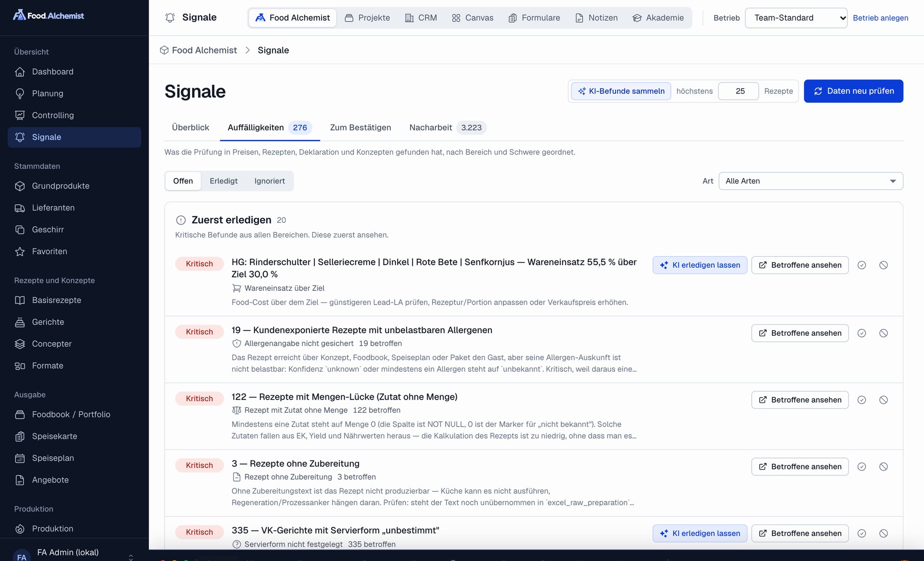Ignore the Servierform unbestimmt finding
Viewport: 924px width, 561px height.
click(x=884, y=534)
